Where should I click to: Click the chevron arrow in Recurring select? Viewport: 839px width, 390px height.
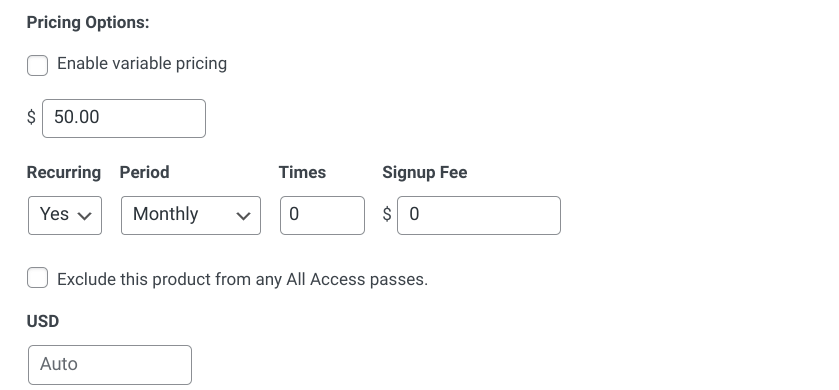(85, 216)
